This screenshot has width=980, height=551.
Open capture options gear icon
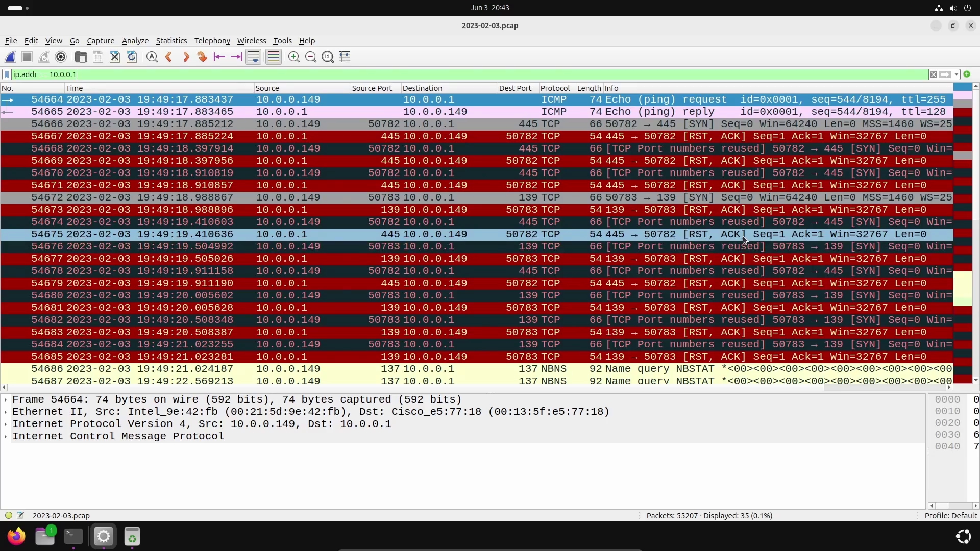61,57
